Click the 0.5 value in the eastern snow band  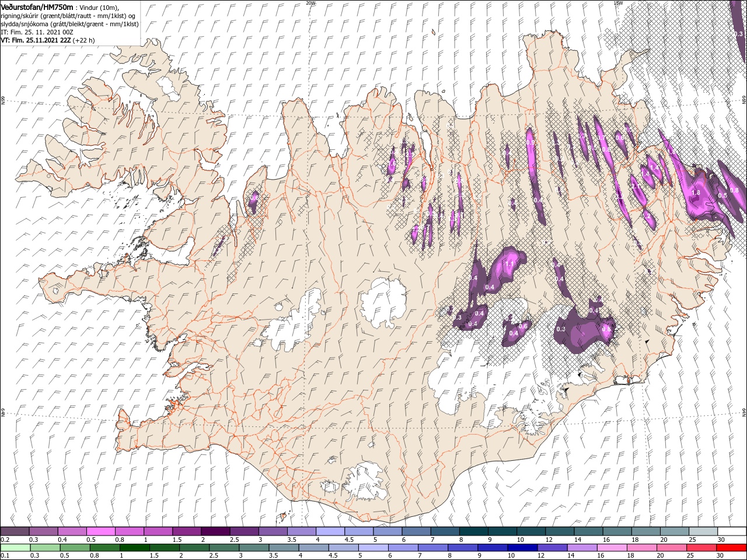pyautogui.click(x=722, y=195)
